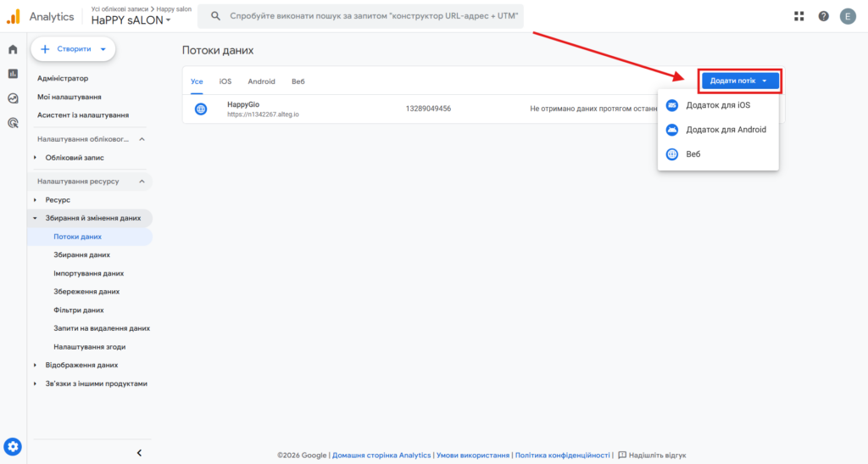Screen dimensions: 868x464
Task: Switch to the iOS tab
Action: click(225, 81)
